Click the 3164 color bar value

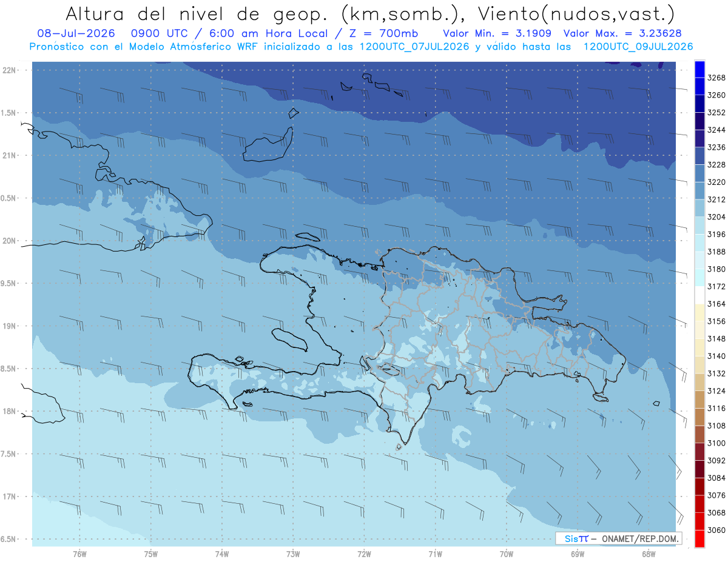tap(716, 304)
